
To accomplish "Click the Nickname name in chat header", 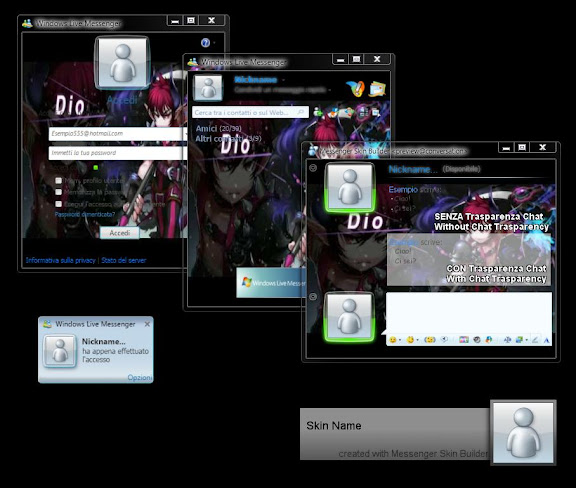I will pos(413,169).
